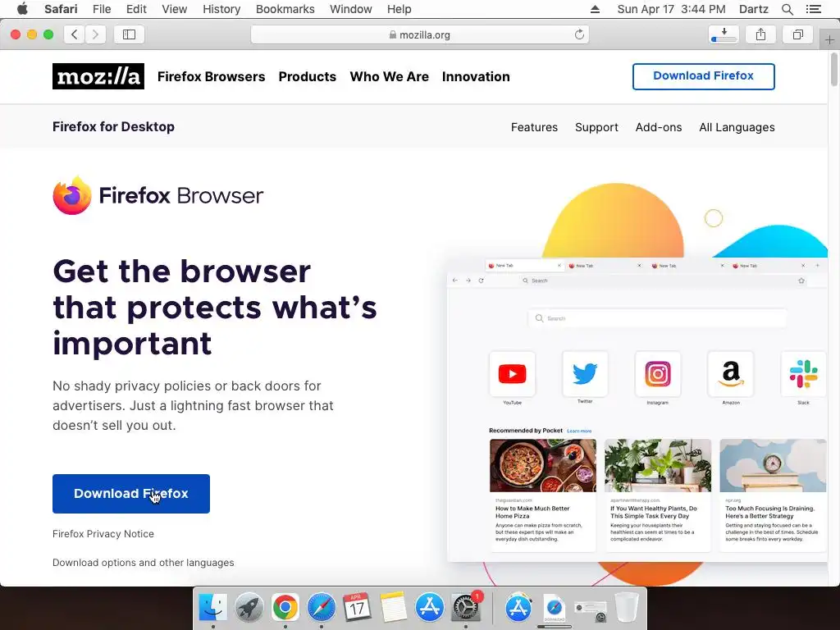840x630 pixels.
Task: Show the tab overview icon
Action: (x=797, y=34)
